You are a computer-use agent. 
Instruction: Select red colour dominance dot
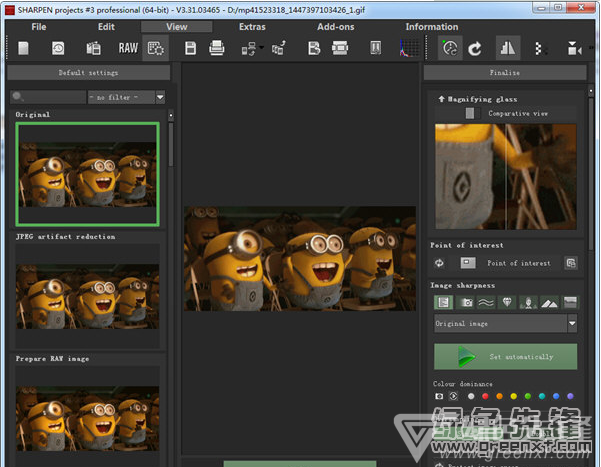point(485,396)
